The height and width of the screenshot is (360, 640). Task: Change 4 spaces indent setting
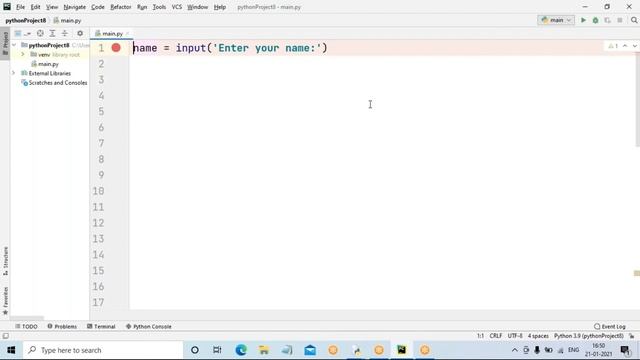tap(538, 336)
